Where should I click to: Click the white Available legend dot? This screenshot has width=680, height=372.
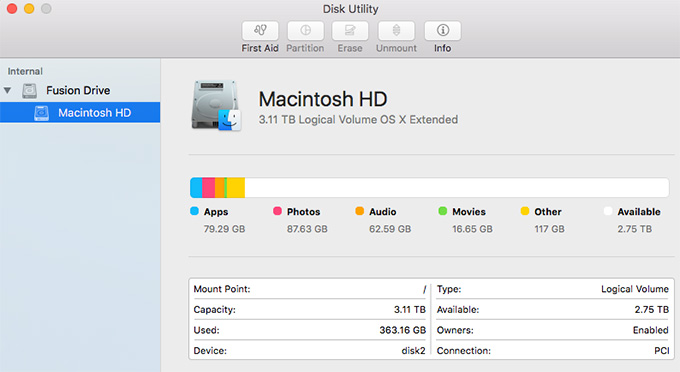click(x=608, y=211)
